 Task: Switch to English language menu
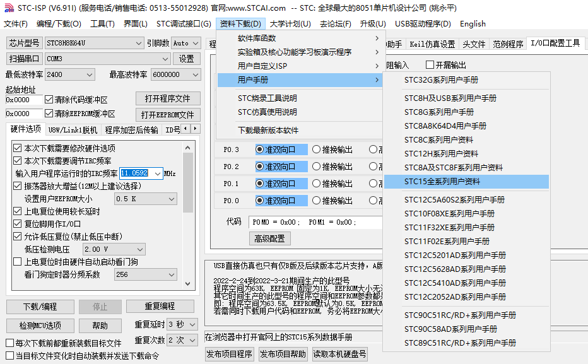473,23
